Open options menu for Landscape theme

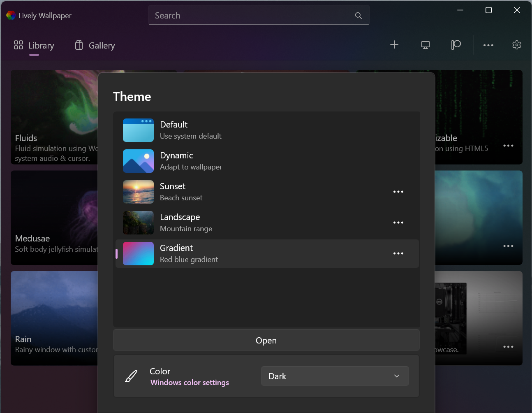pyautogui.click(x=398, y=223)
